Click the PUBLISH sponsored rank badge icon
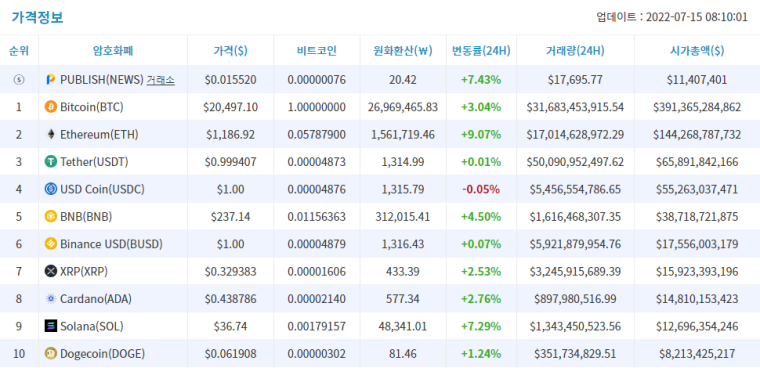This screenshot has width=760, height=368. click(x=19, y=80)
